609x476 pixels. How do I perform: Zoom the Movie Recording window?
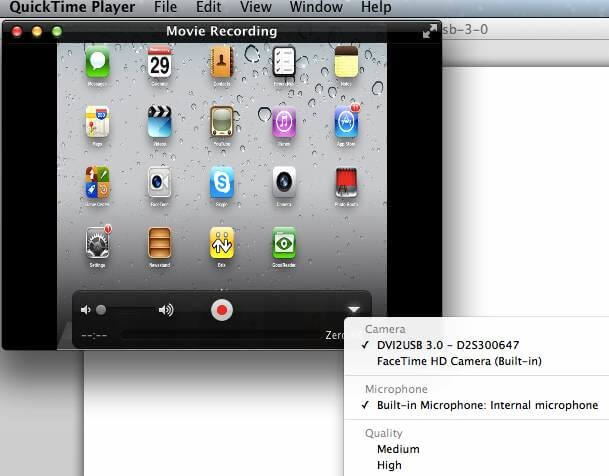tap(57, 31)
